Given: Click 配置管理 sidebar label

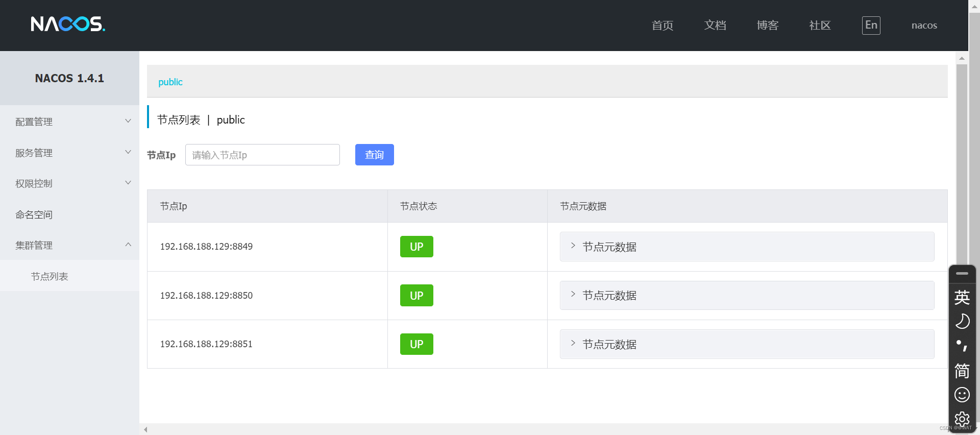Looking at the screenshot, I should click(34, 122).
